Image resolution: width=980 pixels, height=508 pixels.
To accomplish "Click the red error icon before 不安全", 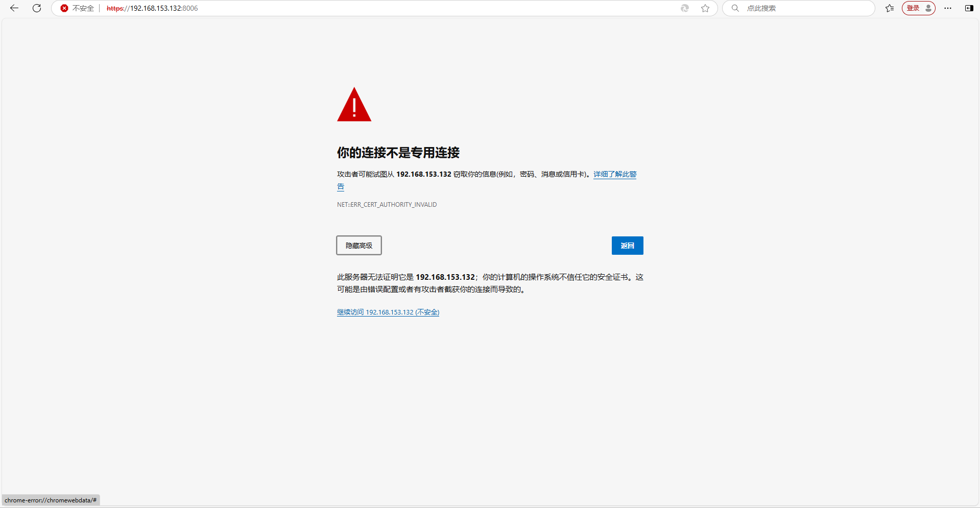I will pyautogui.click(x=64, y=8).
